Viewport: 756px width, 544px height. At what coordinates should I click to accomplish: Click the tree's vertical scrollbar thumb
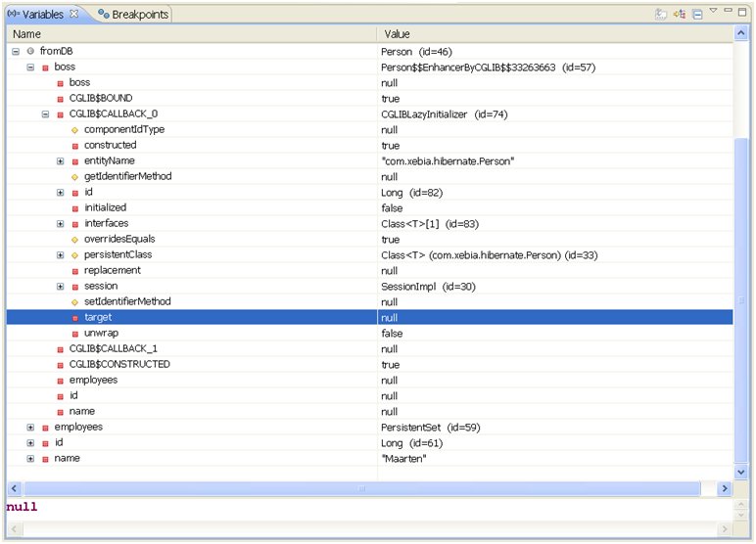[x=741, y=299]
